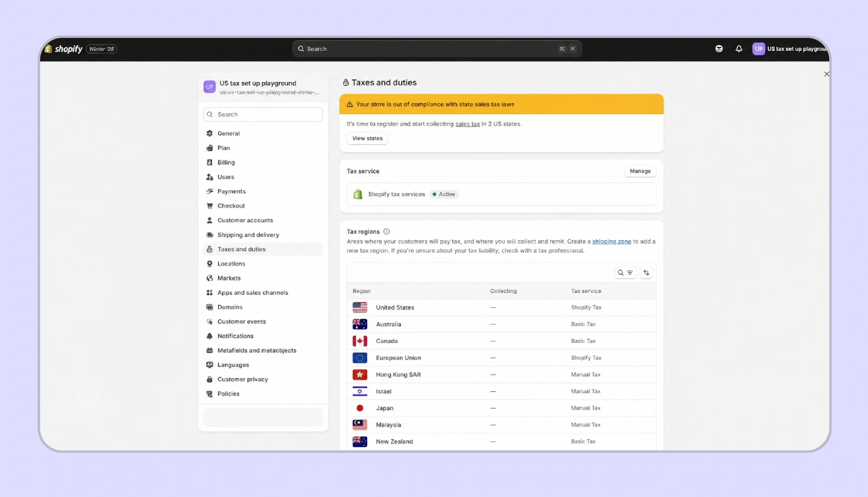Screen dimensions: 868x497
Task: Open the Hong Kong SAR tax region
Action: click(x=501, y=375)
